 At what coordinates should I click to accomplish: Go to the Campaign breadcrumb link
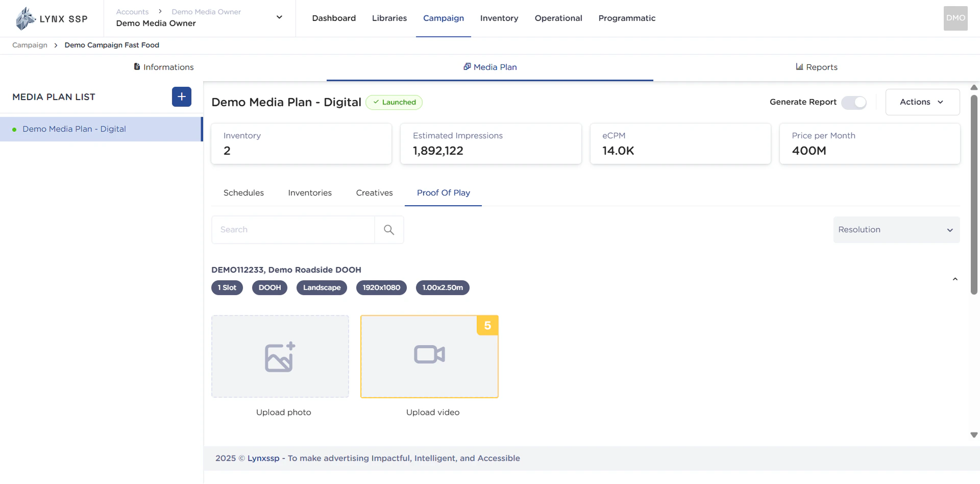pyautogui.click(x=30, y=45)
